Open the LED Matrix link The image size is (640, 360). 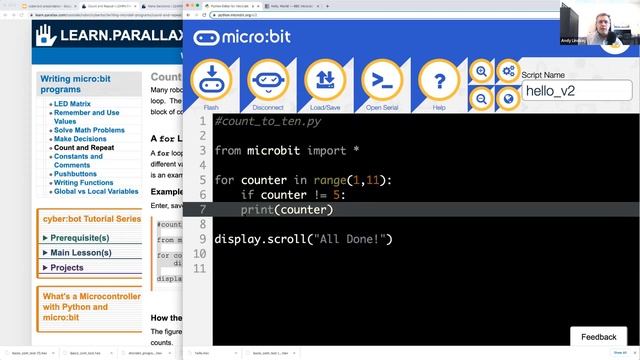click(x=72, y=104)
